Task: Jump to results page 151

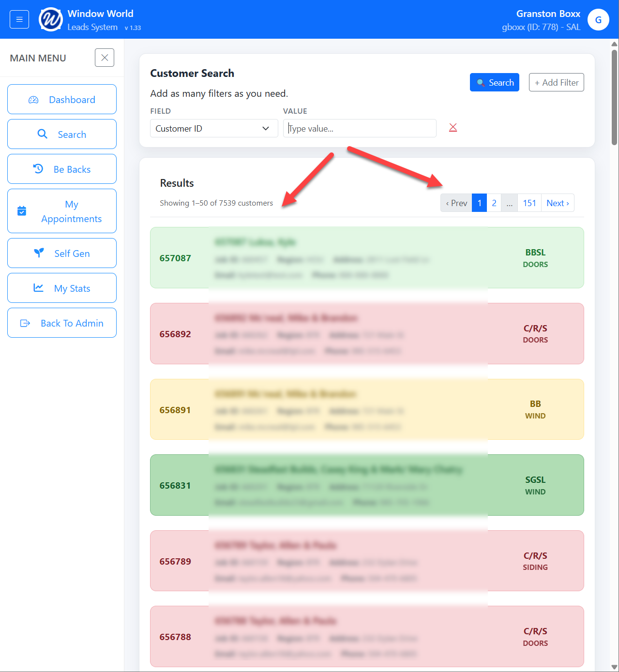Action: (x=529, y=203)
